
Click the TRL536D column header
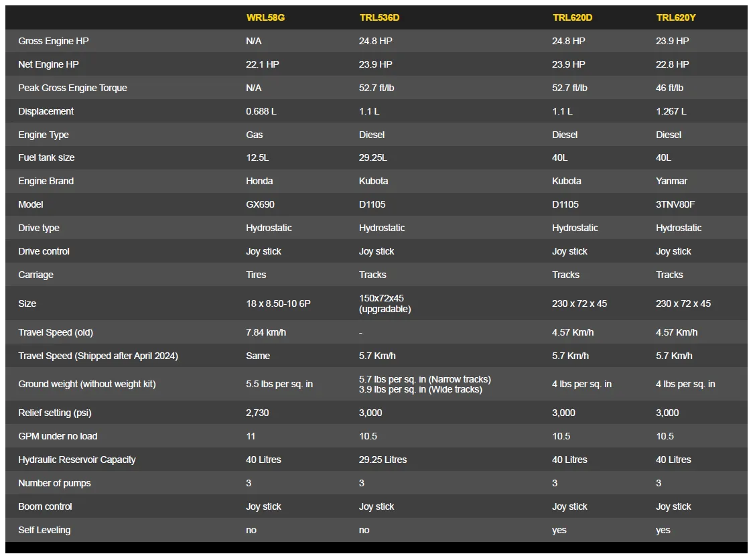[x=379, y=18]
